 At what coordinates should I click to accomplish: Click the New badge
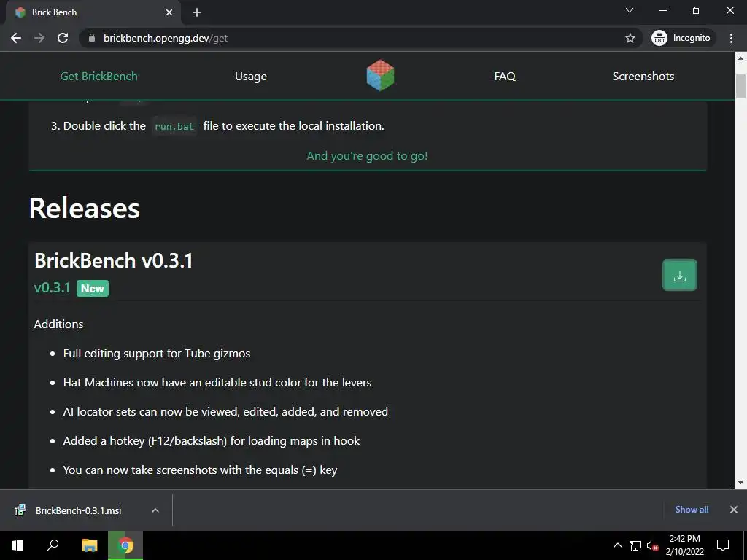(x=93, y=289)
